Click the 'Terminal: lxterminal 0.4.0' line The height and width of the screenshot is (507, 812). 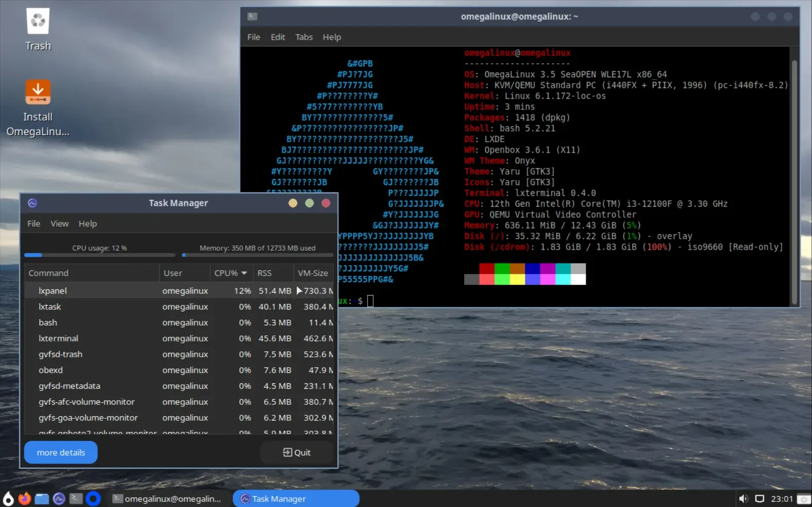pyautogui.click(x=529, y=193)
